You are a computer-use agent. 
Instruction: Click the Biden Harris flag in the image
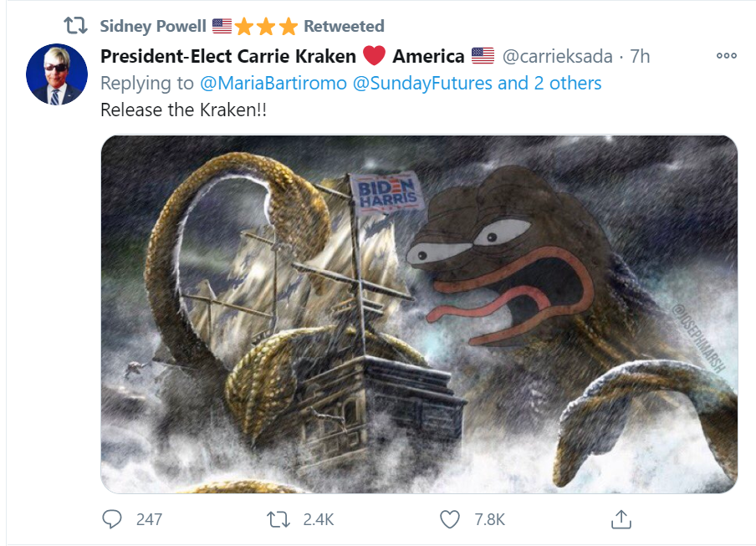click(387, 193)
